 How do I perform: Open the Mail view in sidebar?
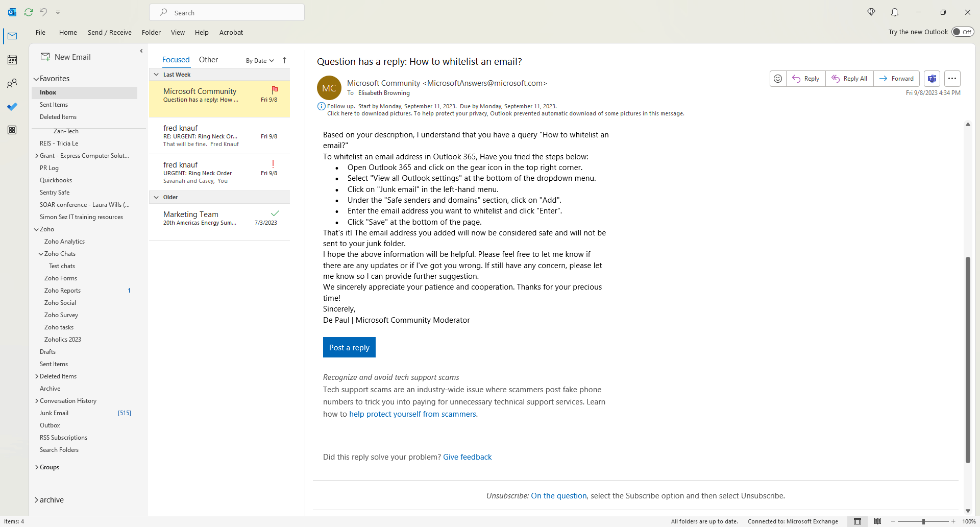point(12,36)
